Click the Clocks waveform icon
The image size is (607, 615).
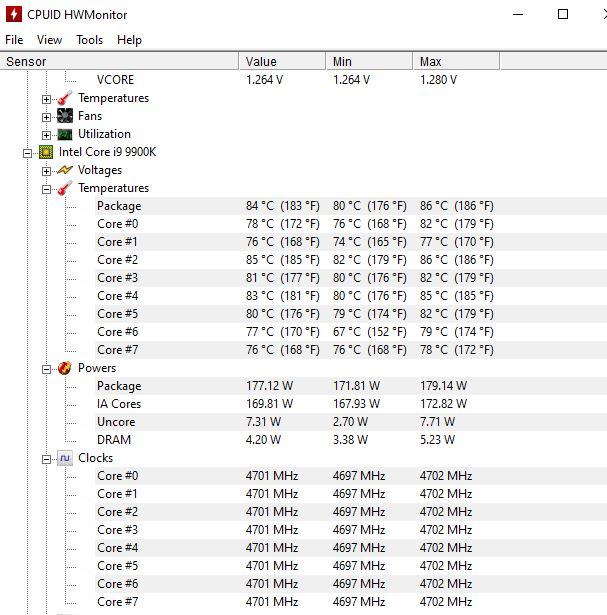pos(65,458)
